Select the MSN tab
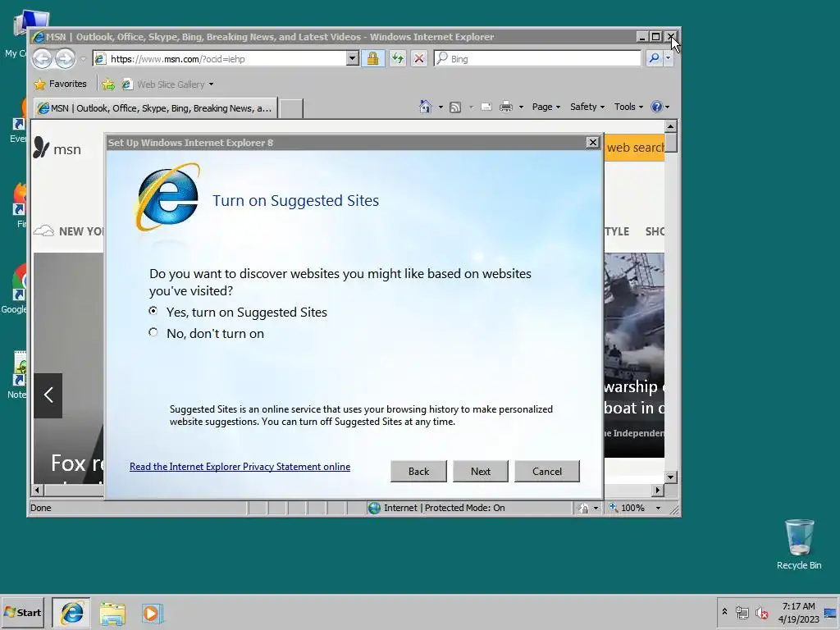The image size is (840, 630). click(155, 108)
